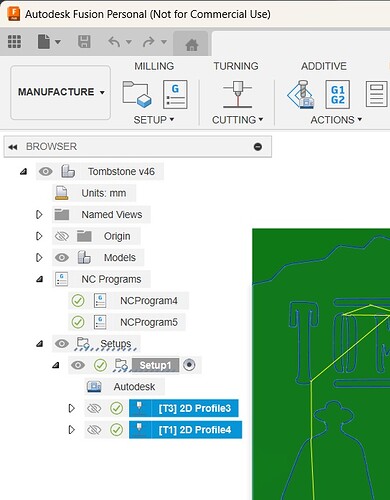Select the Turning cutting tool icon
This screenshot has height=500, width=390.
(x=237, y=94)
